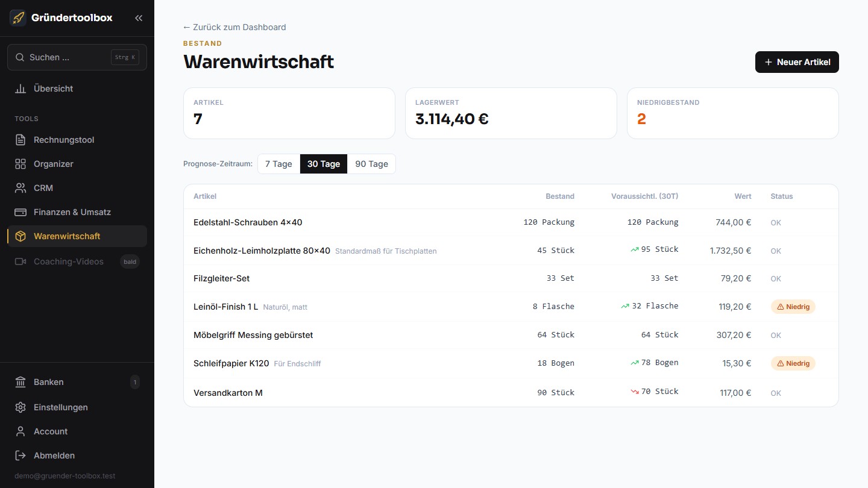Open Banken in the sidebar
This screenshot has height=488, width=868.
click(77, 382)
